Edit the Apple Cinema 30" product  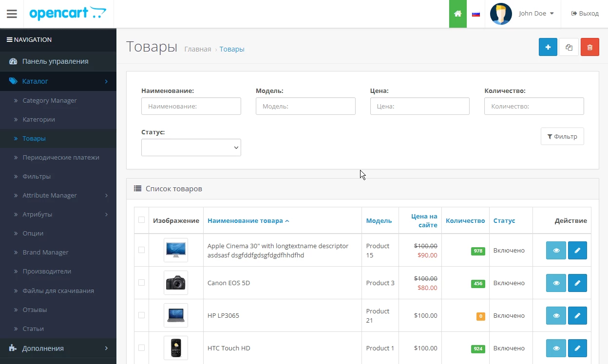577,250
